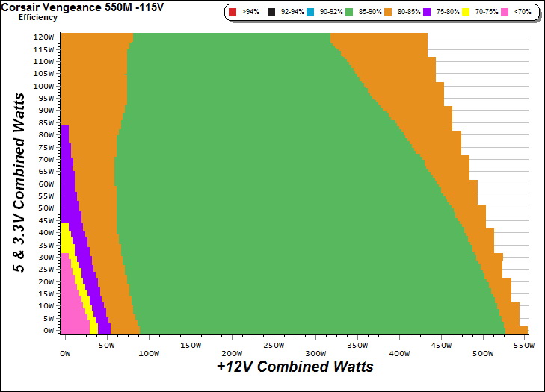The image size is (545, 392).
Task: Click the black 92-94% legend swatch
Action: point(273,13)
